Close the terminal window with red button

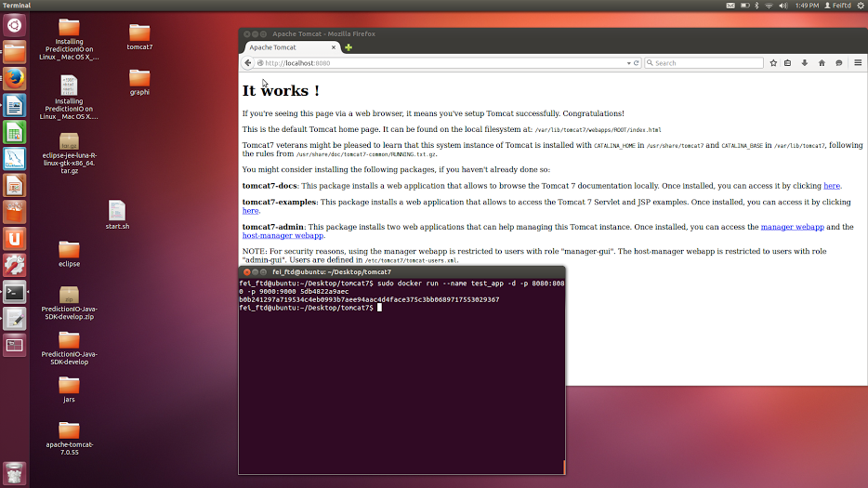[x=247, y=272]
